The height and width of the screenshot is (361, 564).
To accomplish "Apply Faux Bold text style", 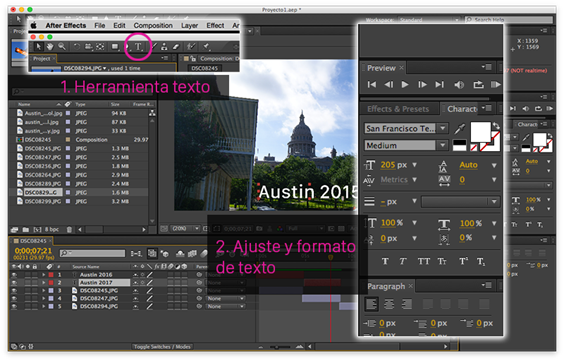I will pyautogui.click(x=385, y=261).
